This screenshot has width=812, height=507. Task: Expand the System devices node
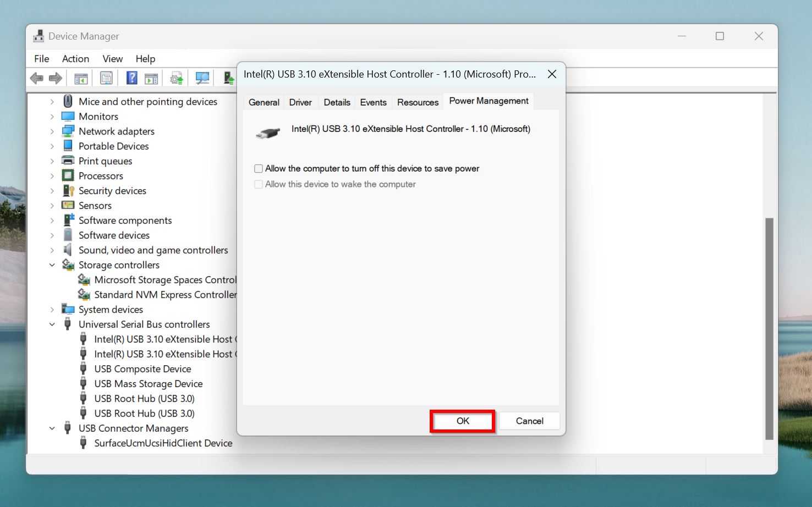52,310
